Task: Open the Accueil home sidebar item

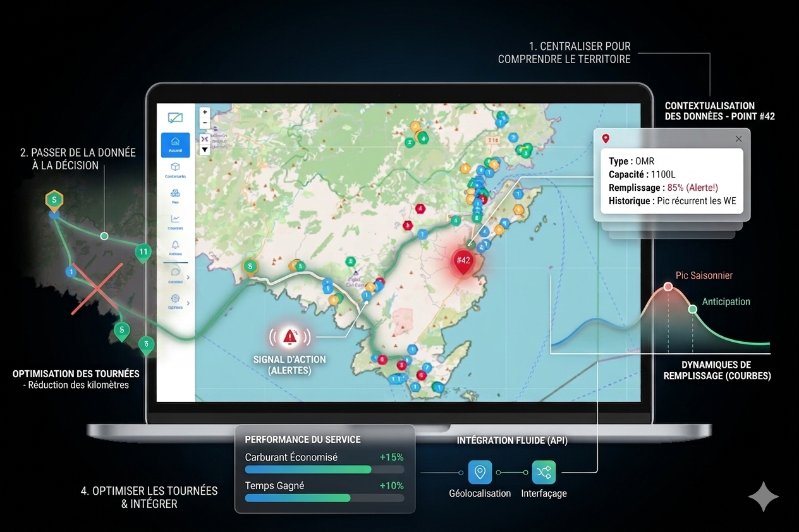Action: [175, 145]
